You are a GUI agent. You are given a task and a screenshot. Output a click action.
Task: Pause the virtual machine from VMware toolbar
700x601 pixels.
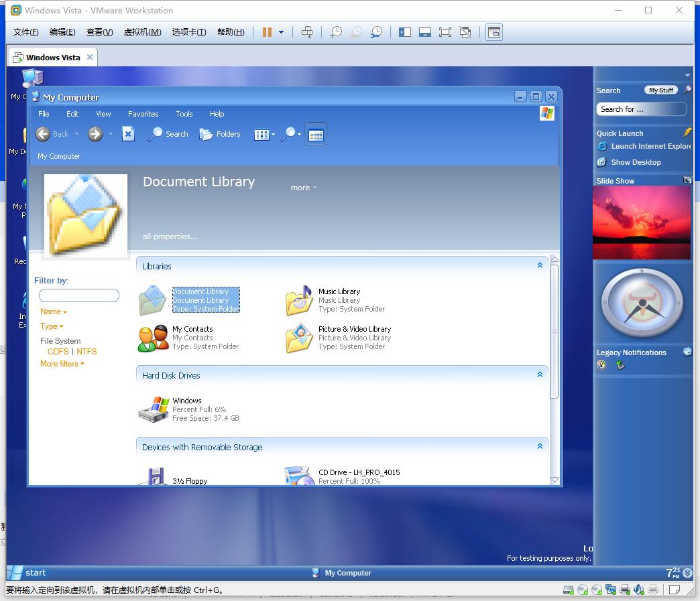click(267, 32)
